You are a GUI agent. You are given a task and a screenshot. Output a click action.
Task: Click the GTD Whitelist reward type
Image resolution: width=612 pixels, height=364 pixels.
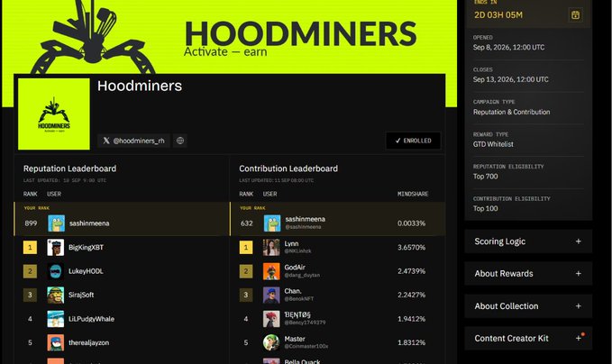493,144
